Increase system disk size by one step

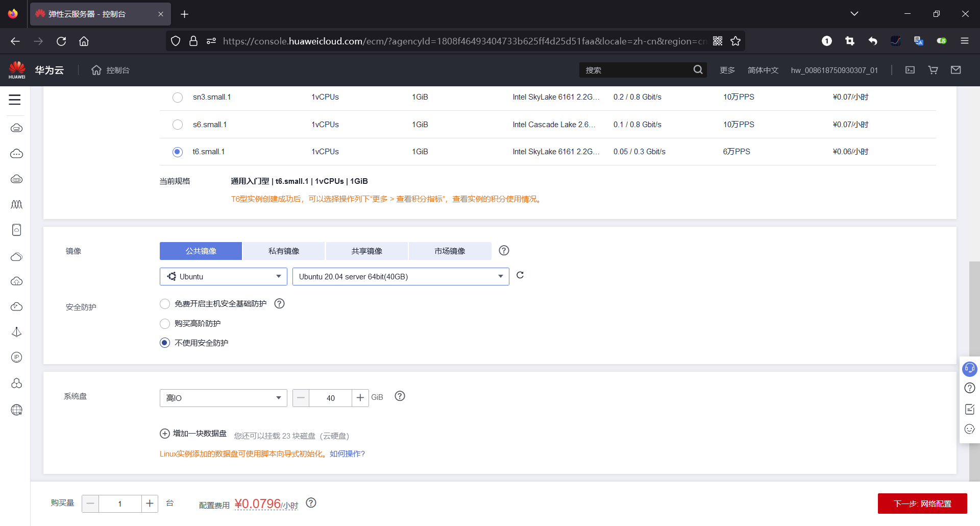coord(360,398)
